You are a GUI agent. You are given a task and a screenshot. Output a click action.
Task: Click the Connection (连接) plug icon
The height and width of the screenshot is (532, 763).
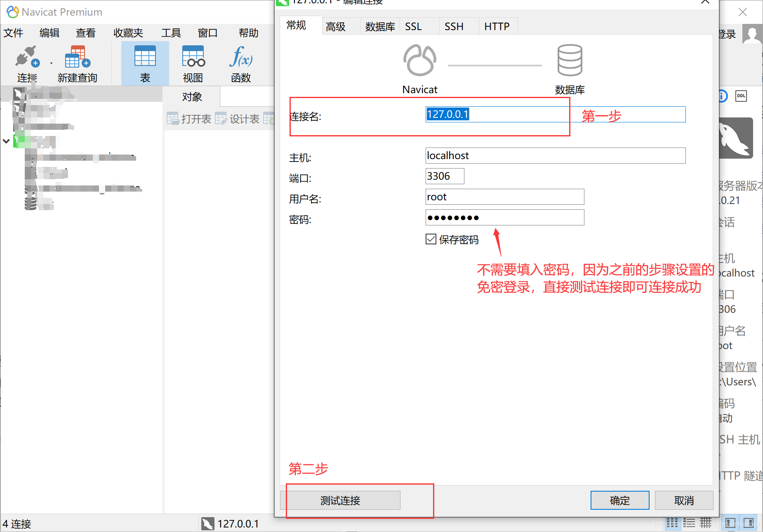tap(27, 57)
